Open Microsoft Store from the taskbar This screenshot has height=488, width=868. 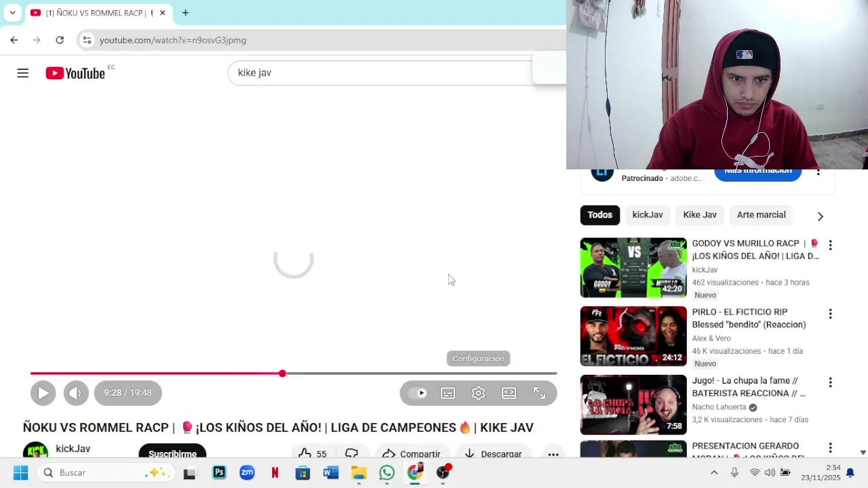click(302, 472)
